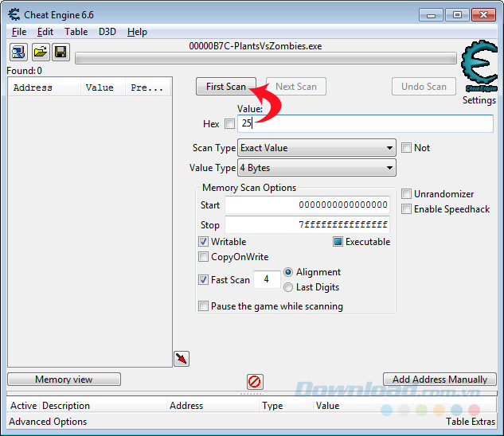This screenshot has width=504, height=436.
Task: Open Memory view
Action: point(64,380)
